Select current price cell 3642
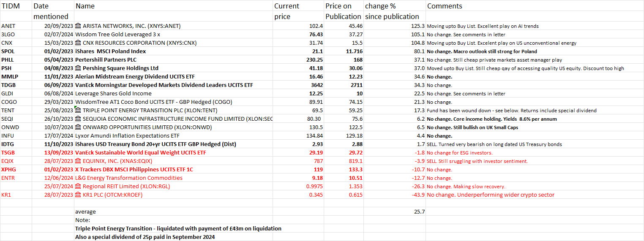Image resolution: width=644 pixels, height=241 pixels. point(298,85)
